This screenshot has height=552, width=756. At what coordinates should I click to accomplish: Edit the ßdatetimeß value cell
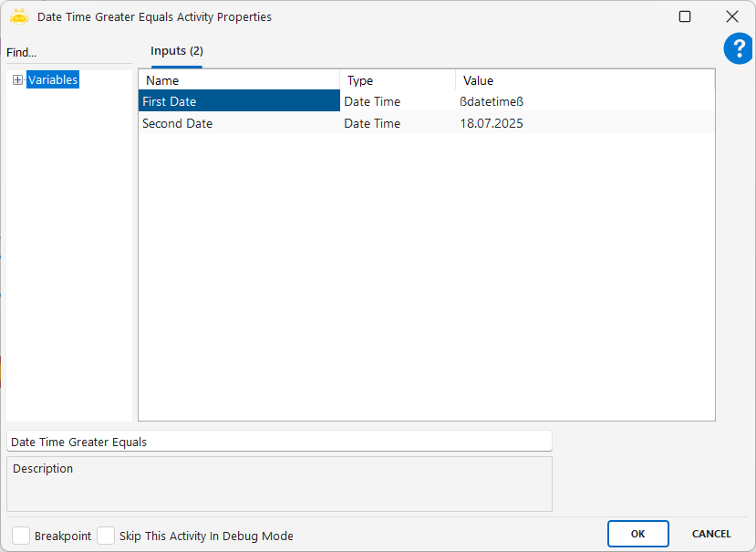[x=584, y=101]
